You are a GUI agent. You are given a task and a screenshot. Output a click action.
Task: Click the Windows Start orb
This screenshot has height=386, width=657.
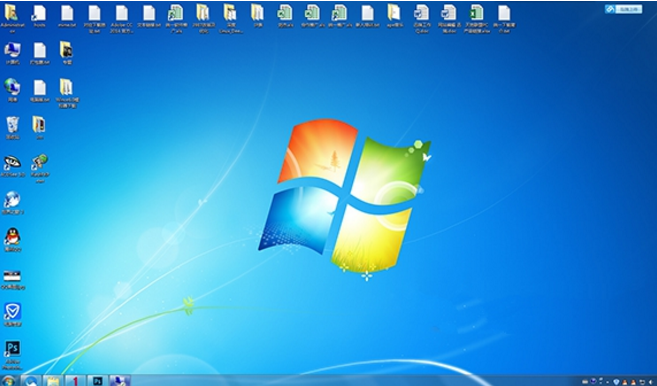pos(8,381)
